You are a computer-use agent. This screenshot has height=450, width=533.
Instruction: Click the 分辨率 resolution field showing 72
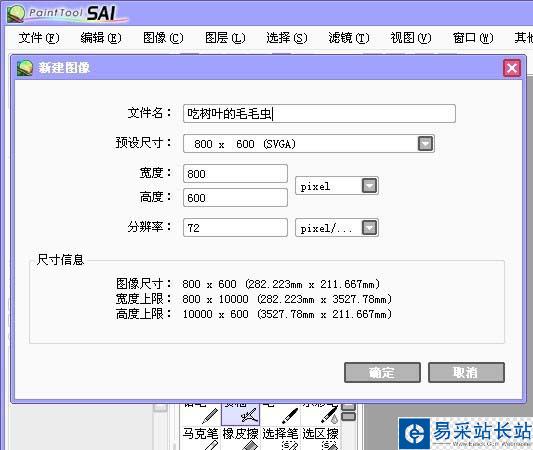[x=235, y=227]
